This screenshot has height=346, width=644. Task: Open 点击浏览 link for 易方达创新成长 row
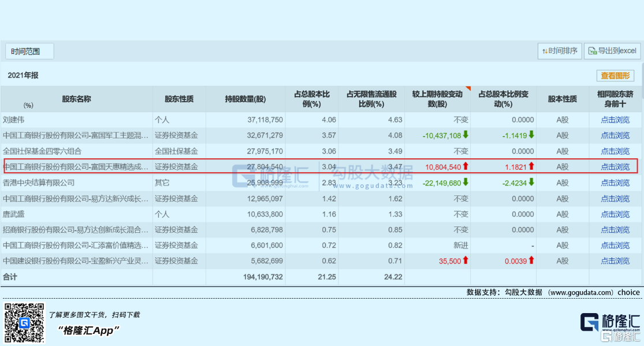click(615, 230)
